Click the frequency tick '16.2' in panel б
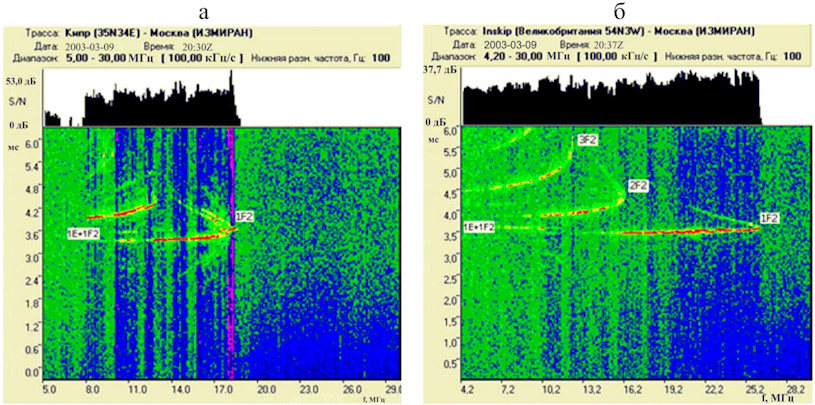Screen dimensions: 815x405 (632, 388)
